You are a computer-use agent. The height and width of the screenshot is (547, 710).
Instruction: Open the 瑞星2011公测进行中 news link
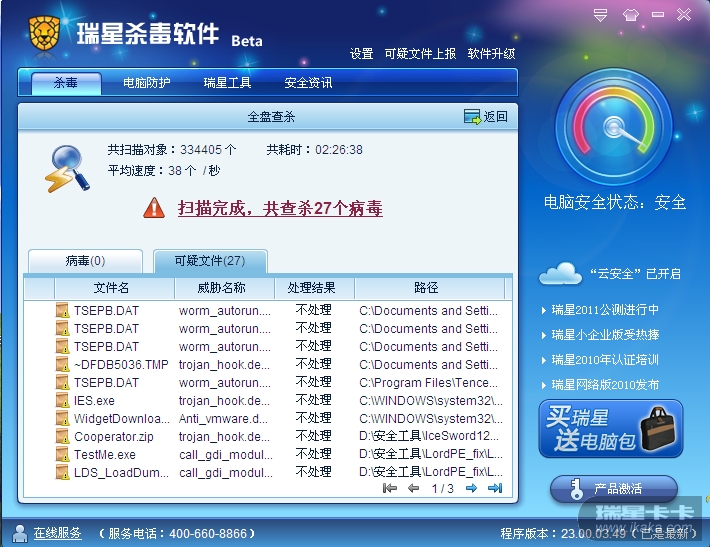605,310
